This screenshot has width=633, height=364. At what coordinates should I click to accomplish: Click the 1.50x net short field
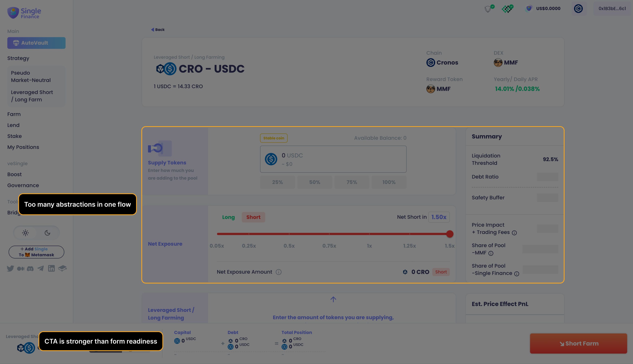coord(439,217)
